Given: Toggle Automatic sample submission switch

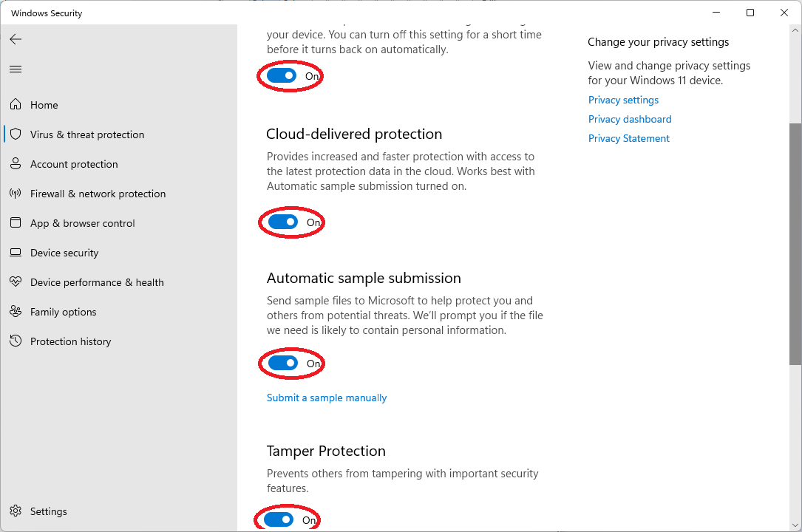Looking at the screenshot, I should click(x=283, y=363).
